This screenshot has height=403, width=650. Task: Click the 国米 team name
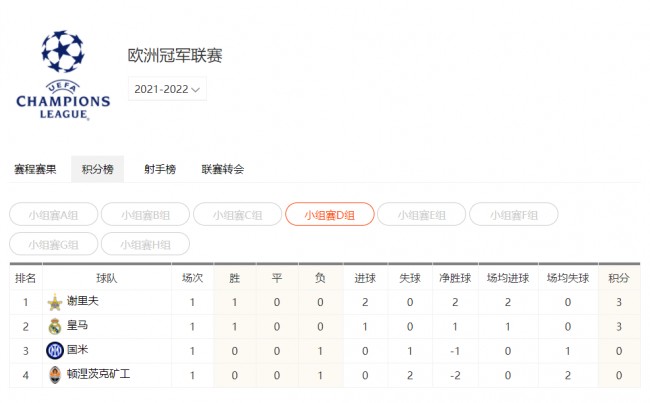point(78,350)
